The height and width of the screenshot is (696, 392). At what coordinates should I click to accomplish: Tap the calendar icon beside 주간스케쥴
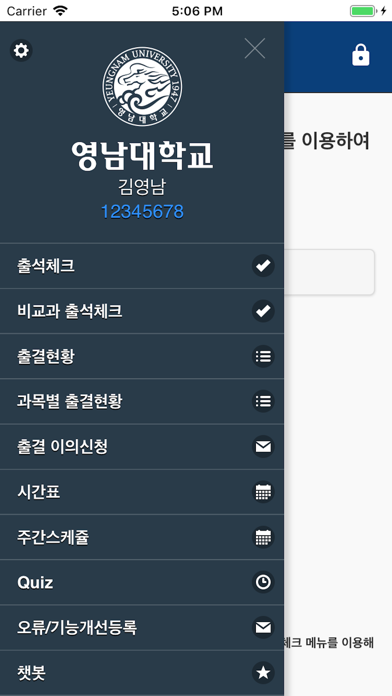pos(263,537)
